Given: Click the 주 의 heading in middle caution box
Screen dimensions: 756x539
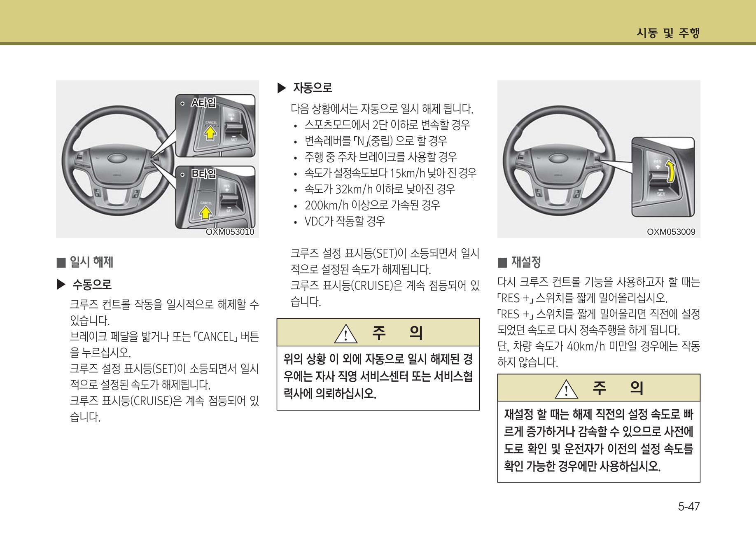Looking at the screenshot, I should (397, 333).
